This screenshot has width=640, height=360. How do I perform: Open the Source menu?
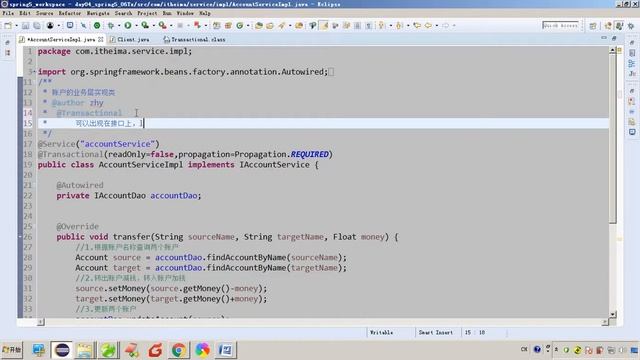[44, 13]
